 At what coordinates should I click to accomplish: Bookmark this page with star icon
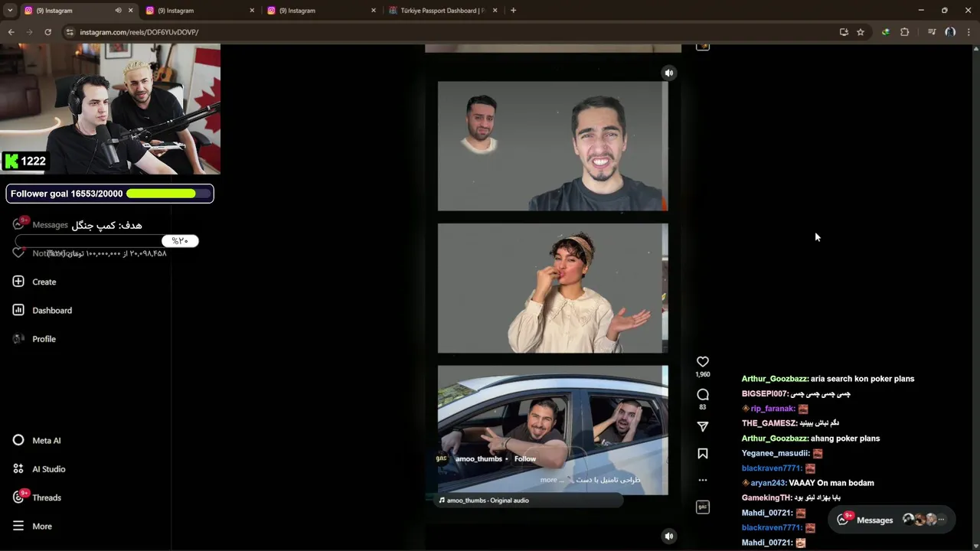861,32
